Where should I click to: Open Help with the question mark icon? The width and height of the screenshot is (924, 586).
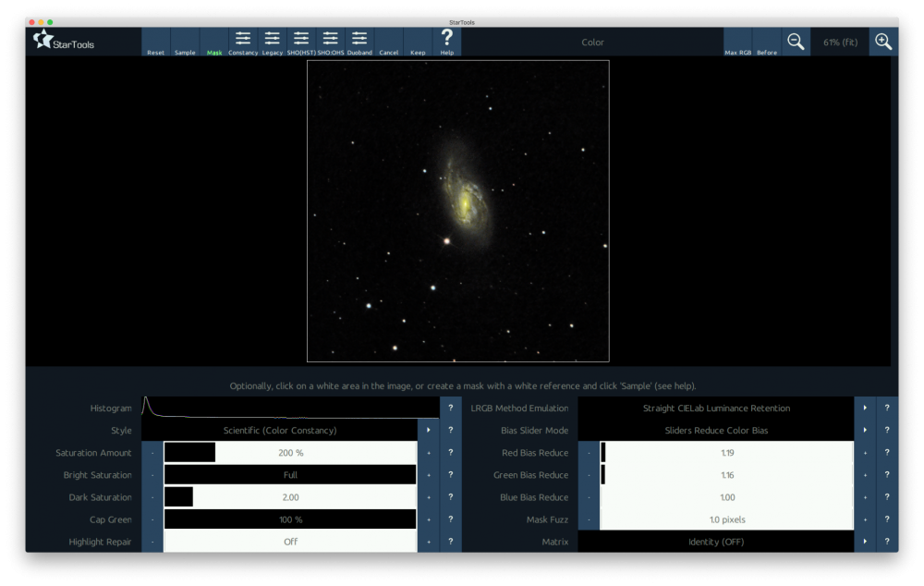(x=447, y=42)
